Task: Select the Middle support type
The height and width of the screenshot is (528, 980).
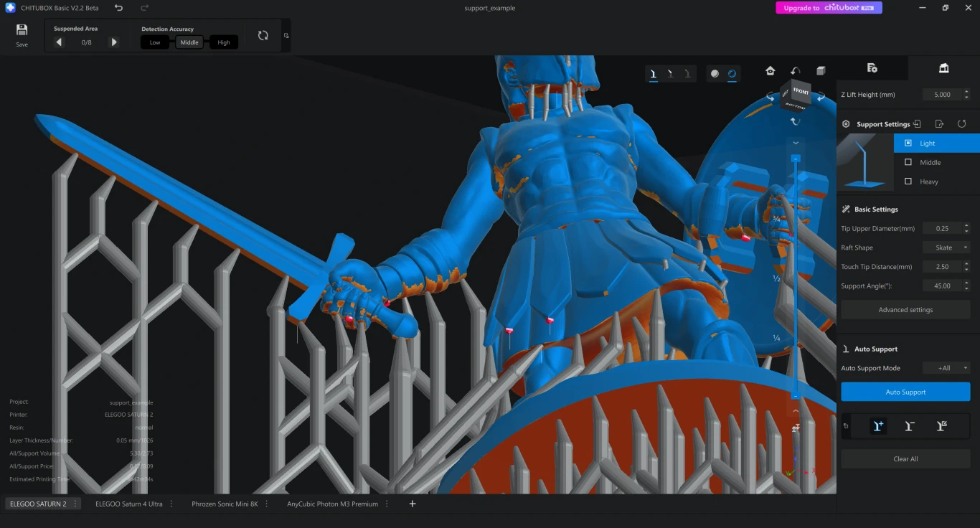Action: tap(936, 163)
